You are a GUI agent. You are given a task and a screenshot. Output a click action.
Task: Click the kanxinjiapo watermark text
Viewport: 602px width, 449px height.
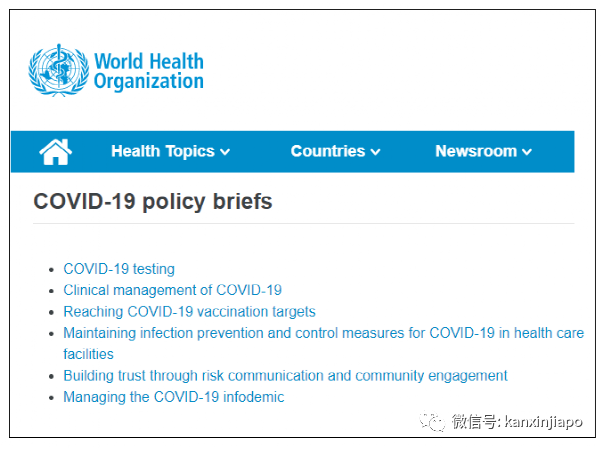point(544,422)
